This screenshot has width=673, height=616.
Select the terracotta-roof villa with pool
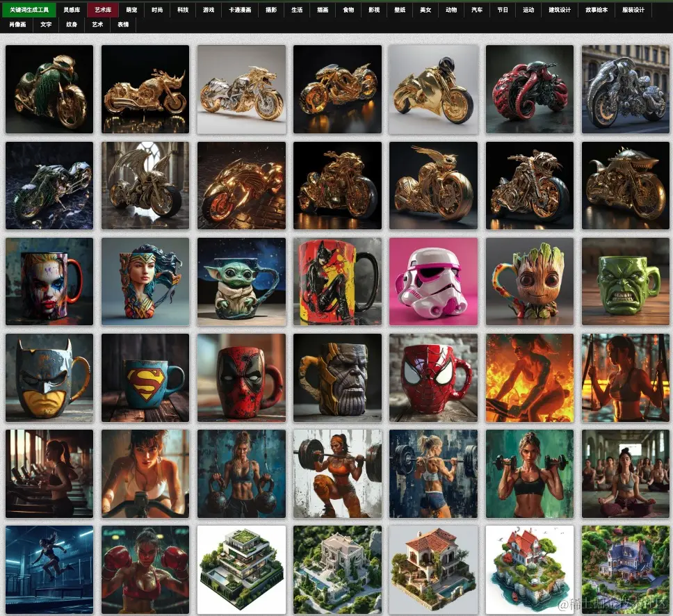click(434, 570)
